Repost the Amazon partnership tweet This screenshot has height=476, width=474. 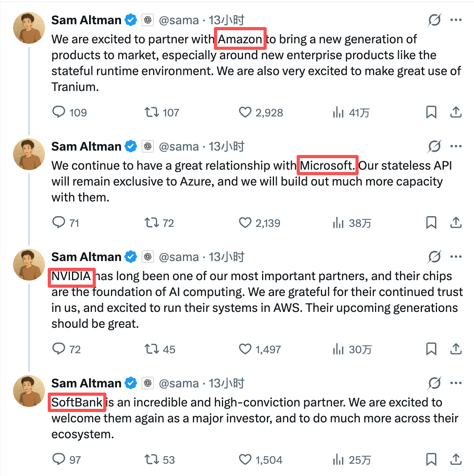click(x=152, y=112)
